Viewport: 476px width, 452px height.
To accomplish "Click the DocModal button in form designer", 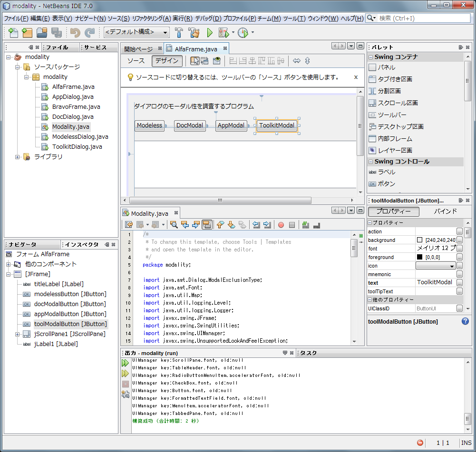I will coord(190,125).
